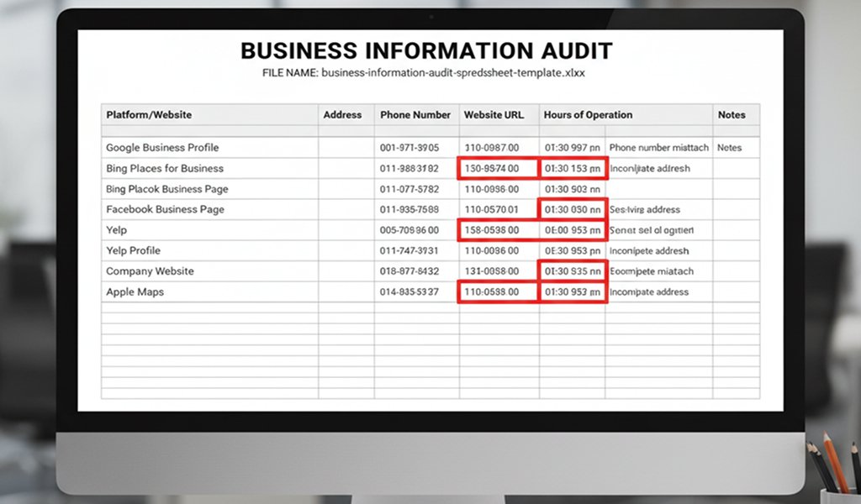The width and height of the screenshot is (861, 504).
Task: Select website URL cell in Apple Maps row
Action: [499, 291]
